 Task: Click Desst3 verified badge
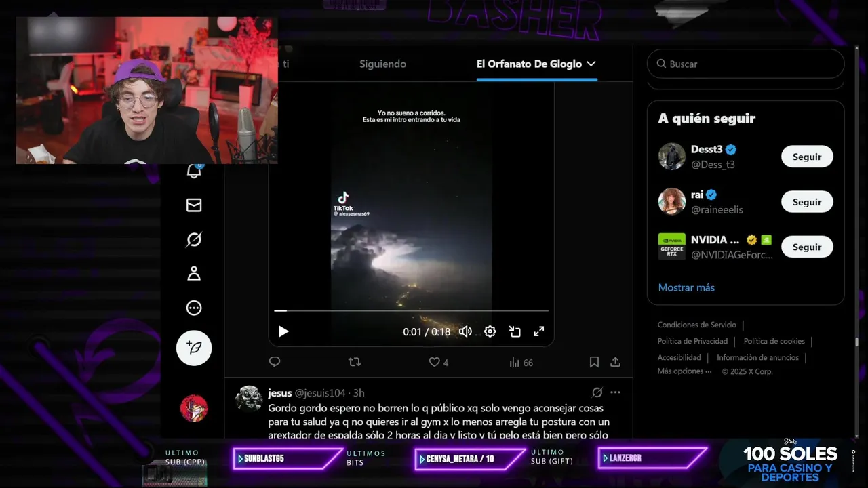pyautogui.click(x=731, y=150)
